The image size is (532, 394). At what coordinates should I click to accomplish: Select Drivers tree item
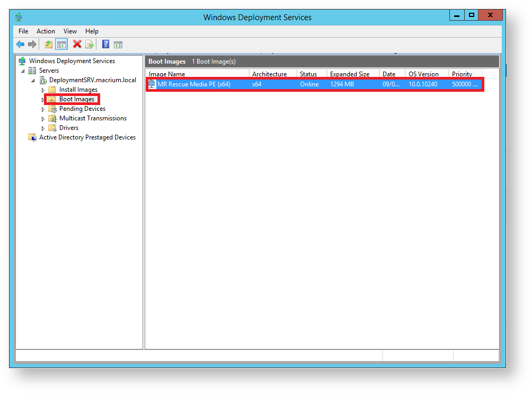click(69, 128)
